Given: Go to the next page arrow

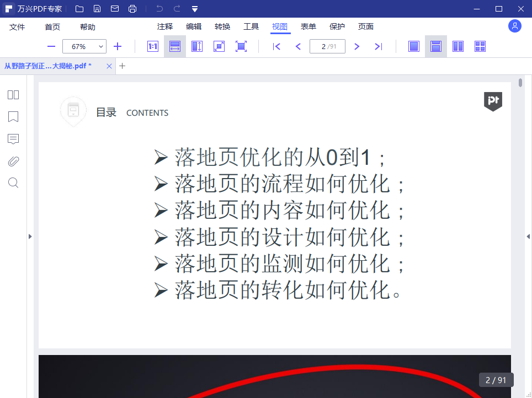Looking at the screenshot, I should coord(357,47).
